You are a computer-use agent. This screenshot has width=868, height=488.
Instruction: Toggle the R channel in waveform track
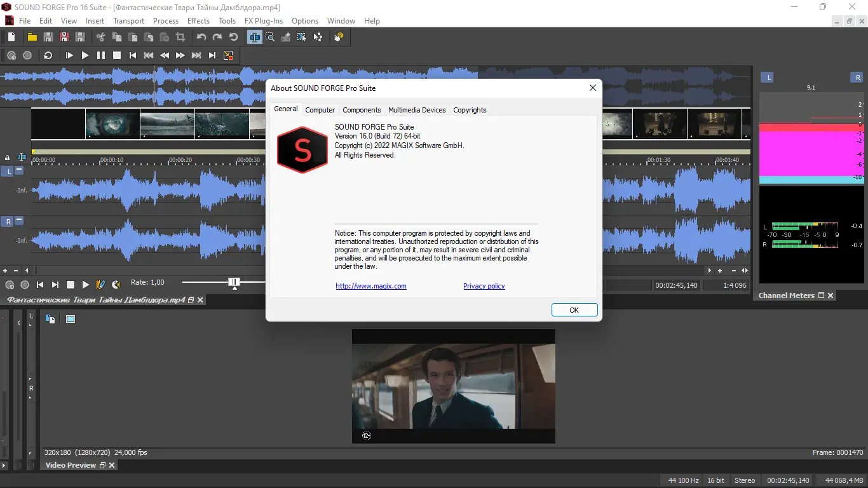click(x=8, y=222)
